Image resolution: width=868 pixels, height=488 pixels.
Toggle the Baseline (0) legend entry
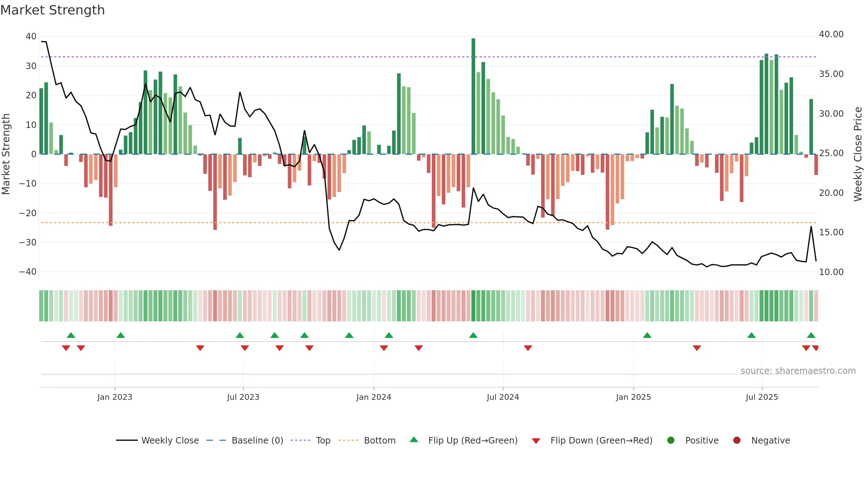point(245,440)
